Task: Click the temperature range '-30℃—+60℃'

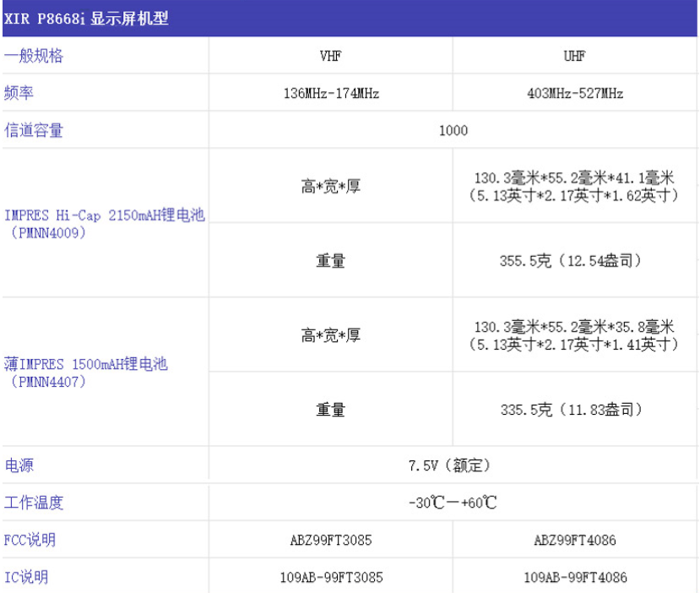Action: click(x=453, y=503)
